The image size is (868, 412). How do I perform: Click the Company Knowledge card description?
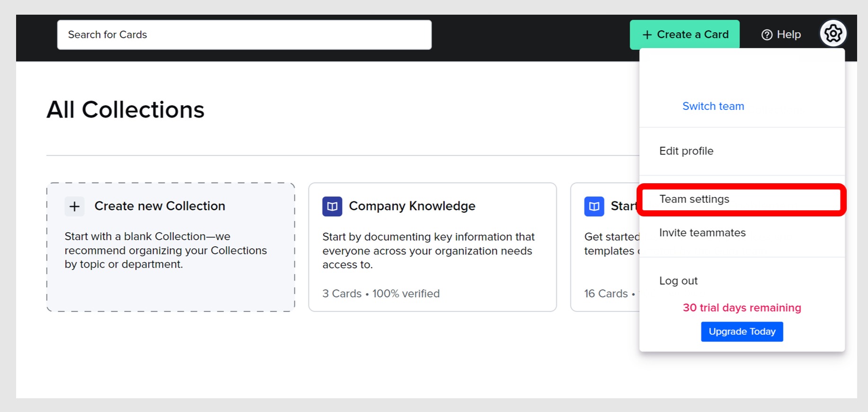click(428, 251)
